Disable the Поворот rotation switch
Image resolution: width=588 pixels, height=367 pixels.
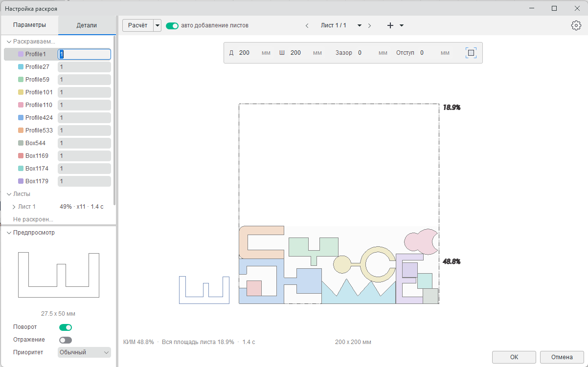pyautogui.click(x=66, y=327)
